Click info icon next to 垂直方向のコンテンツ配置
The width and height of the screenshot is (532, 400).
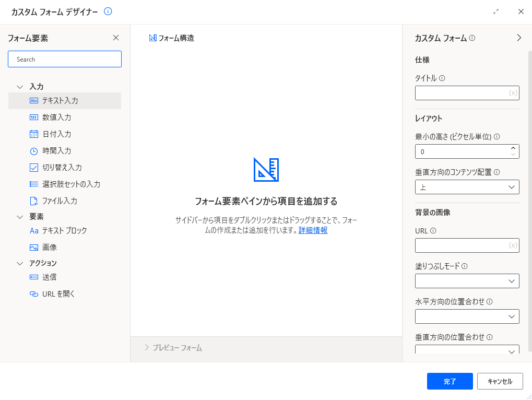(496, 172)
